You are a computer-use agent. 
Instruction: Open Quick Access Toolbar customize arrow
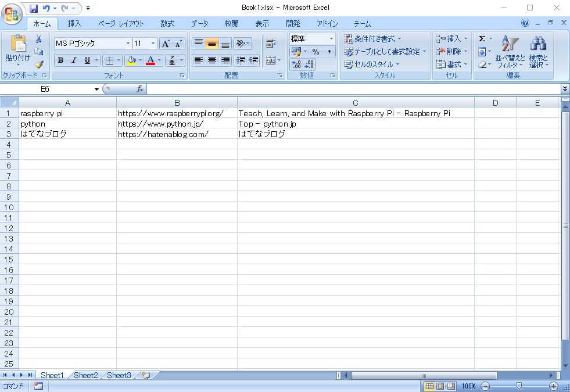[88, 8]
